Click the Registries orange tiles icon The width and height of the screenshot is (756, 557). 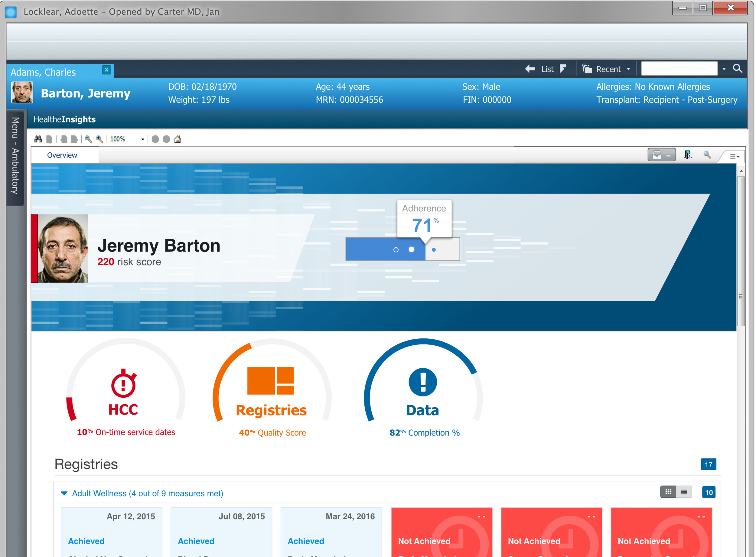click(x=270, y=381)
